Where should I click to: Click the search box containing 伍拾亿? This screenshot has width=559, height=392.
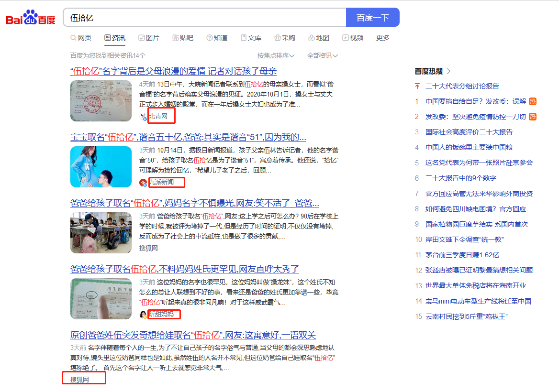pyautogui.click(x=204, y=17)
